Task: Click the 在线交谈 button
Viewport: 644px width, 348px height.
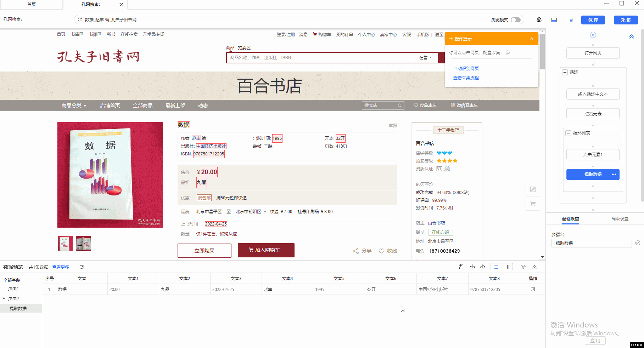Action: [x=441, y=232]
